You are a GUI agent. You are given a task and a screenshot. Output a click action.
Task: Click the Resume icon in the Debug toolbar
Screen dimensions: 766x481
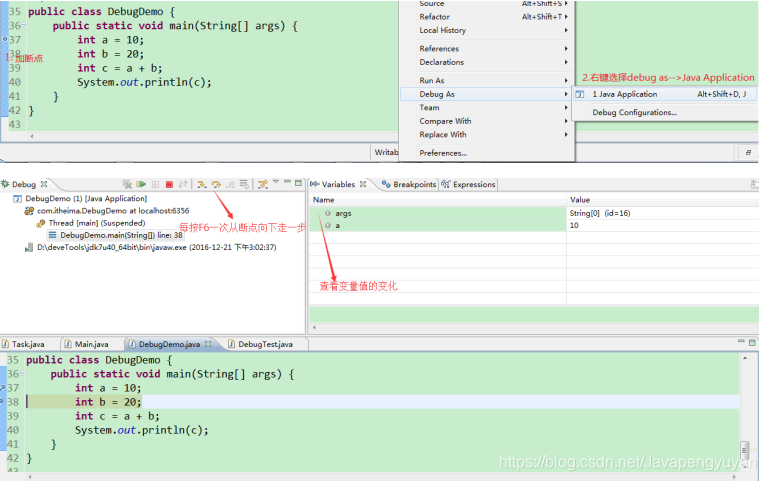[x=141, y=184]
